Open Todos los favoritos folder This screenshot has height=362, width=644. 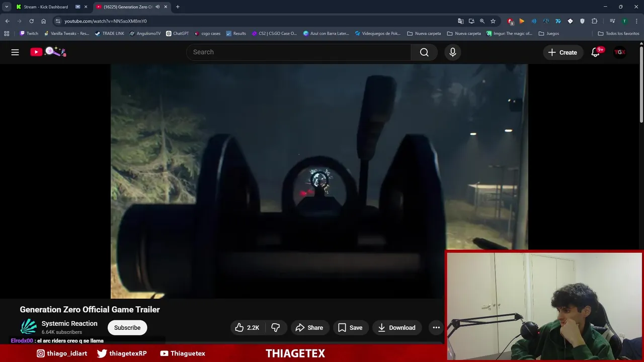tap(618, 34)
